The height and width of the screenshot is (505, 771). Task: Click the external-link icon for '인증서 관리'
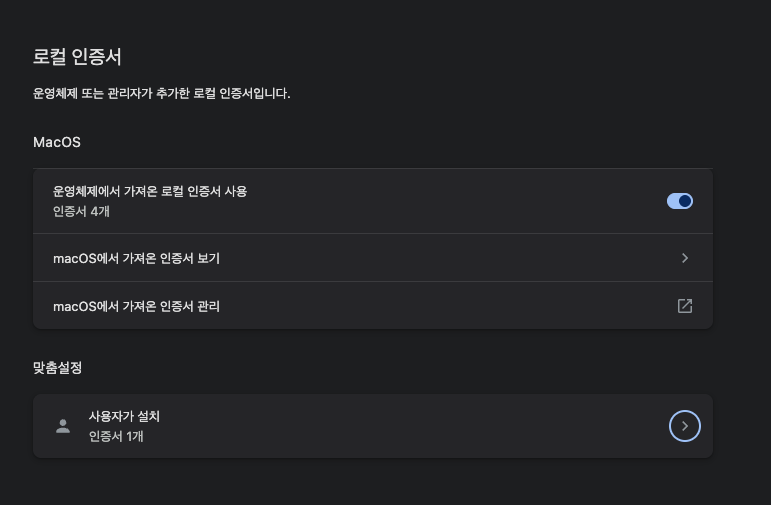point(685,306)
